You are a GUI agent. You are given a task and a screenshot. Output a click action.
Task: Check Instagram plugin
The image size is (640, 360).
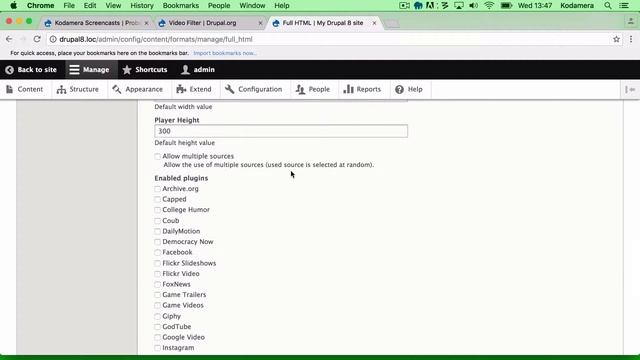158,348
